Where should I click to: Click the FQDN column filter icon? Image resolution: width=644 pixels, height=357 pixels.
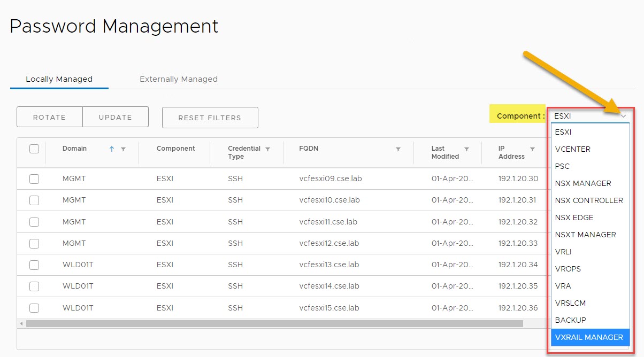tap(398, 149)
